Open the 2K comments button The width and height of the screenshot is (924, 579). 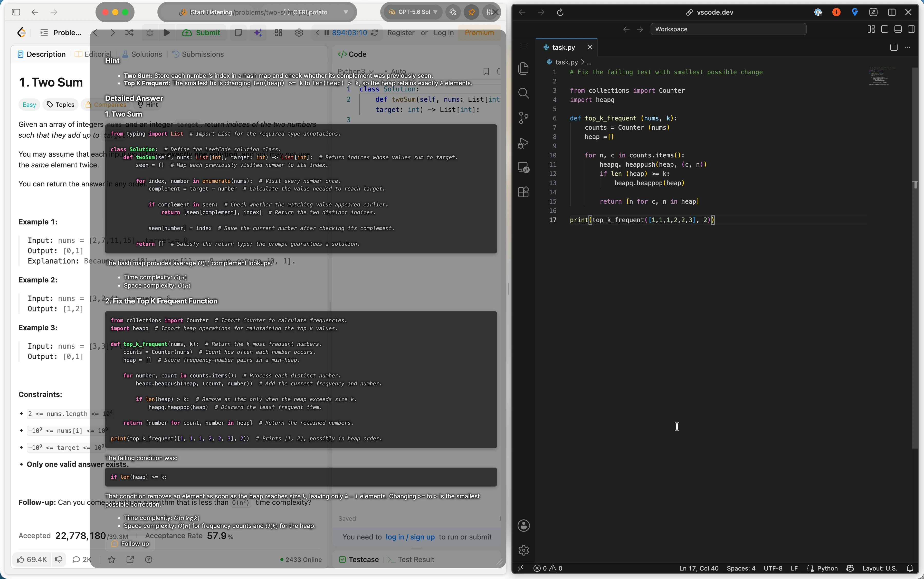82,559
